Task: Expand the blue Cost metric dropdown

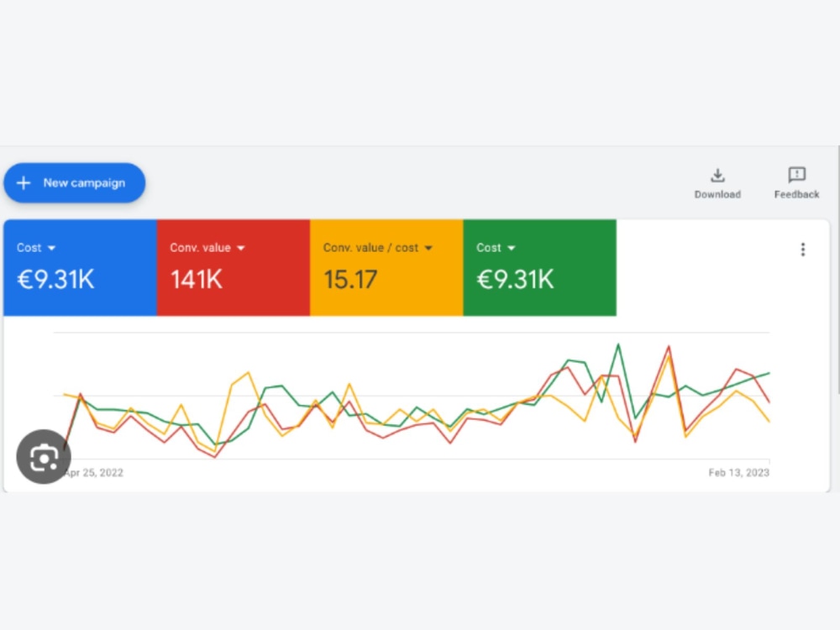Action: (x=51, y=248)
